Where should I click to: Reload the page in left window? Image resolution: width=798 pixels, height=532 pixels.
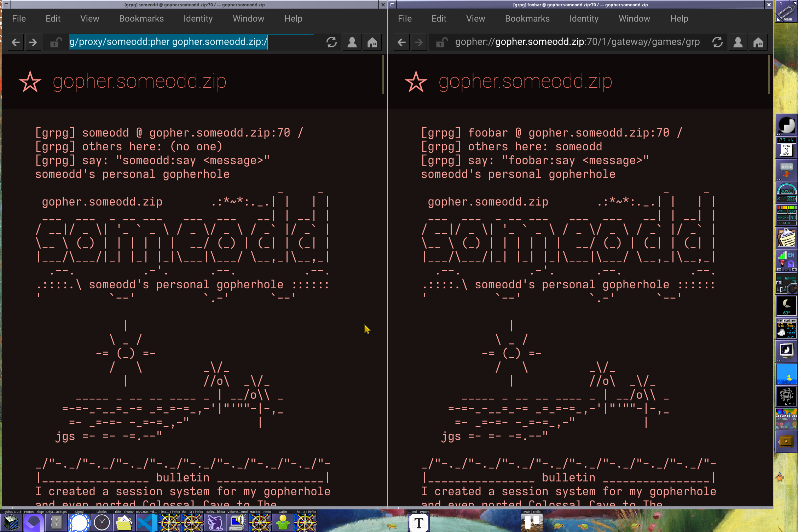pos(331,42)
